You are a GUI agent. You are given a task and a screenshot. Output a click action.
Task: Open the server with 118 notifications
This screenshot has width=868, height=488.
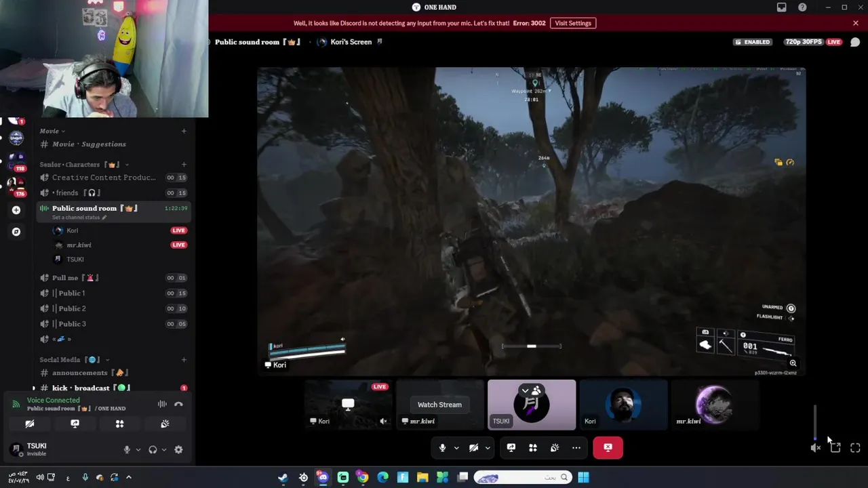click(x=16, y=160)
